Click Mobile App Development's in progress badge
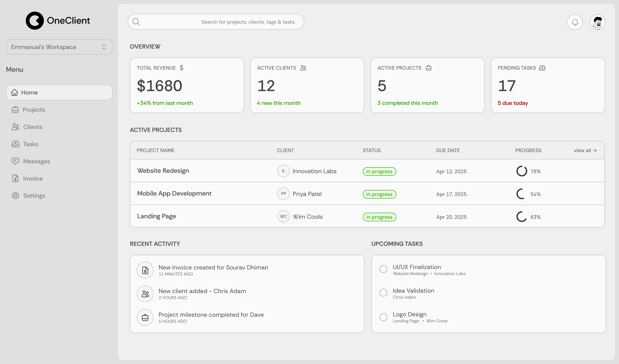619x364 pixels. (379, 194)
